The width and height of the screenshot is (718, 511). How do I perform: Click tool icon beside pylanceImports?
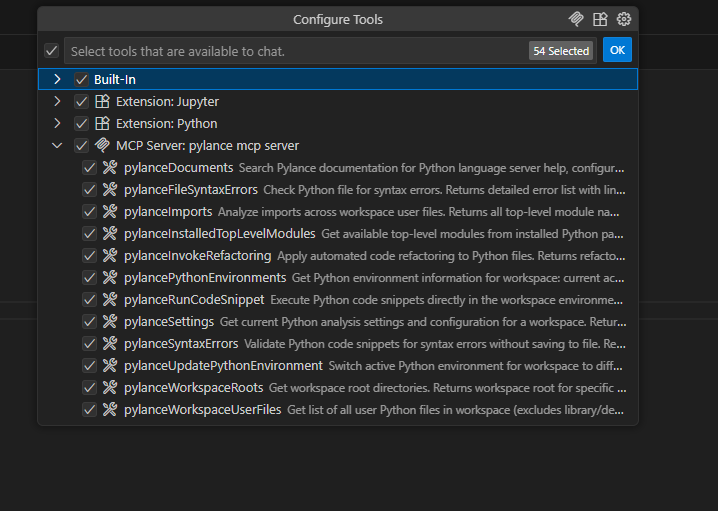coord(110,212)
